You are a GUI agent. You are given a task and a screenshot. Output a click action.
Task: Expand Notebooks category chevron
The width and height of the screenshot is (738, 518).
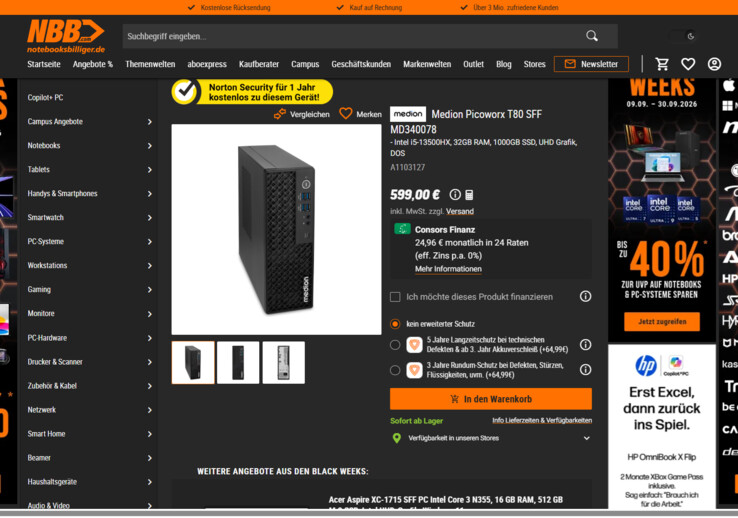(x=150, y=146)
